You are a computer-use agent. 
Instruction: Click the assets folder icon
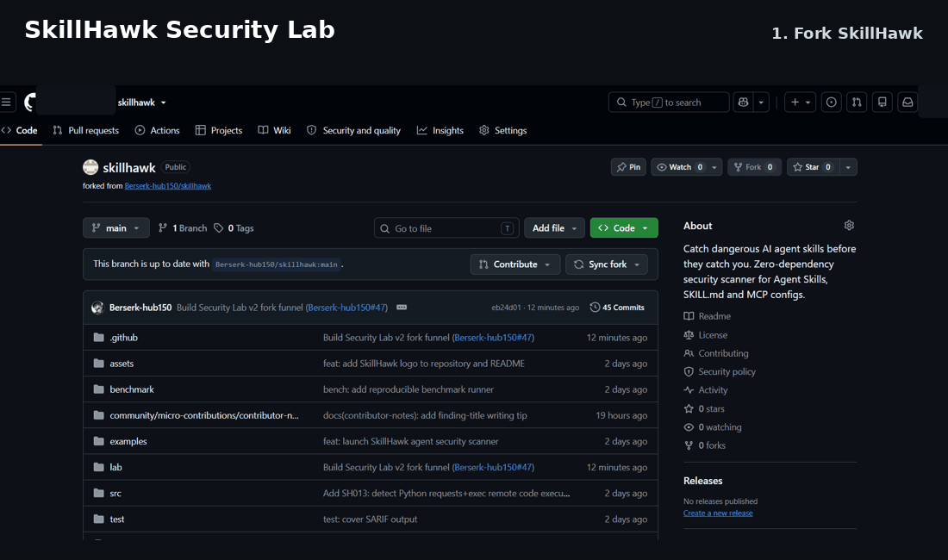coord(98,363)
